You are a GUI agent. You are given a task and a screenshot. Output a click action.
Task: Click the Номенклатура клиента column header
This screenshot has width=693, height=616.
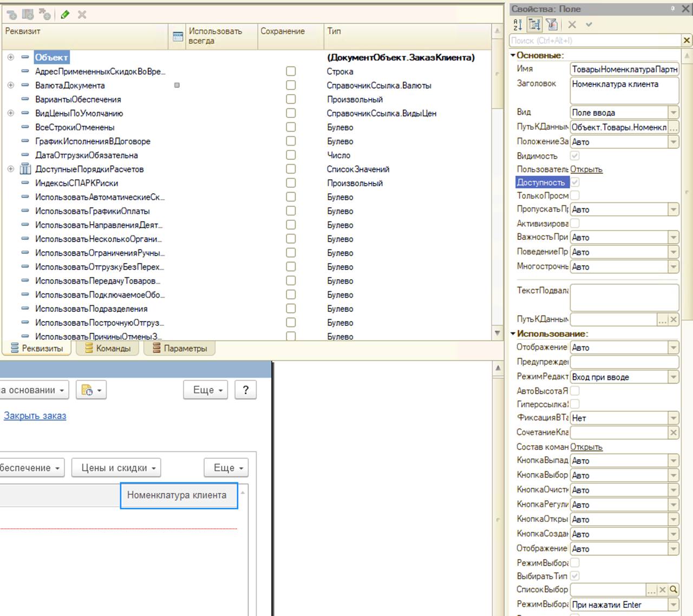pyautogui.click(x=177, y=495)
